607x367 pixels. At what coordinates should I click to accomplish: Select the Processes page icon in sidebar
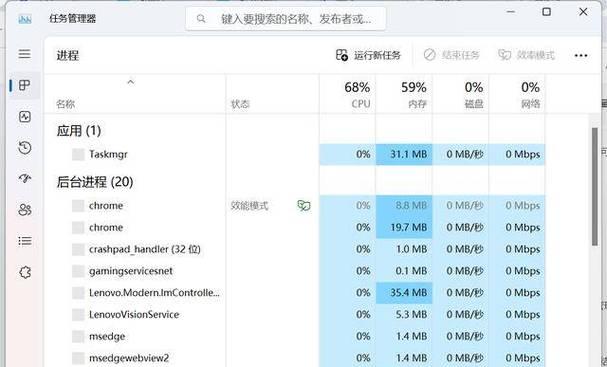(x=24, y=85)
